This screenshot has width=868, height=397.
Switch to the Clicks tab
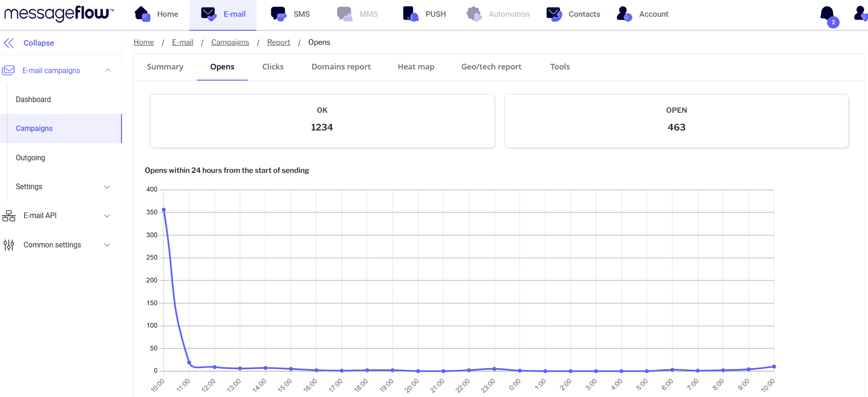tap(273, 67)
